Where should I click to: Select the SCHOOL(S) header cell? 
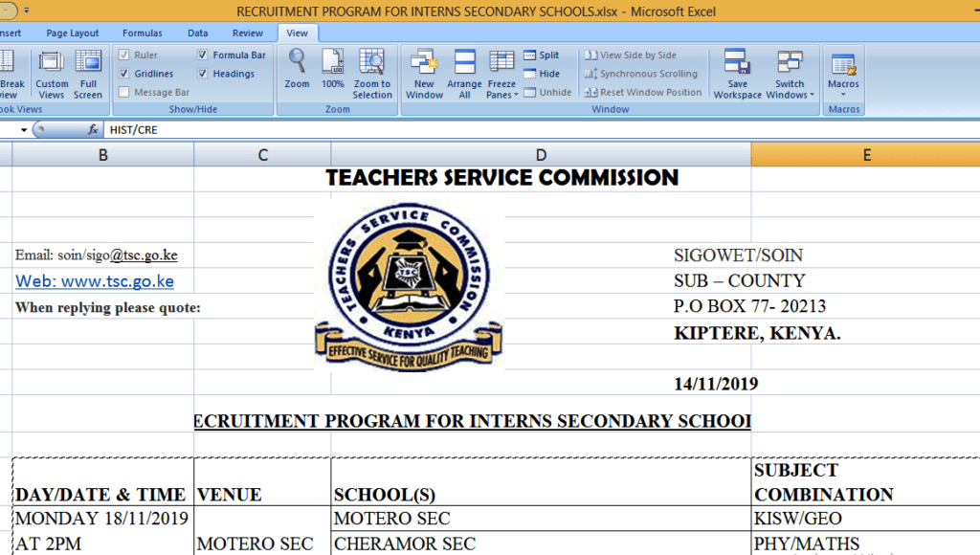(x=542, y=482)
